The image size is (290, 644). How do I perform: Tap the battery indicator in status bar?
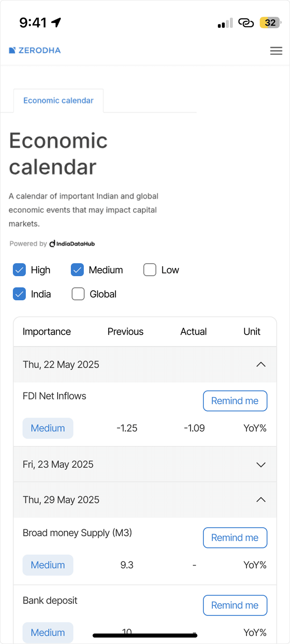(x=270, y=23)
